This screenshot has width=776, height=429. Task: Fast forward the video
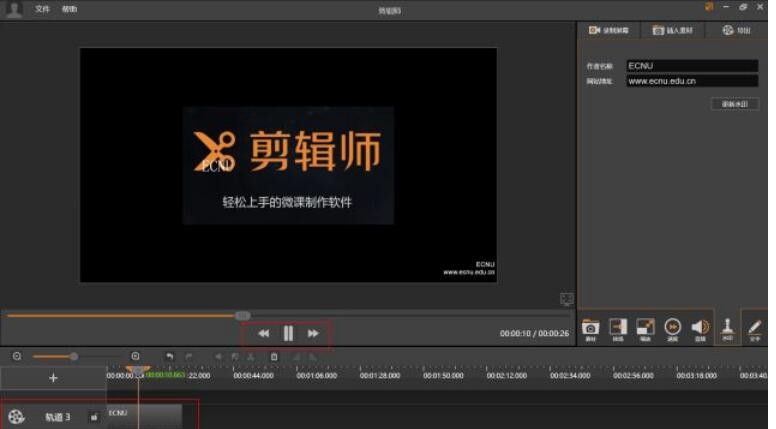click(313, 334)
